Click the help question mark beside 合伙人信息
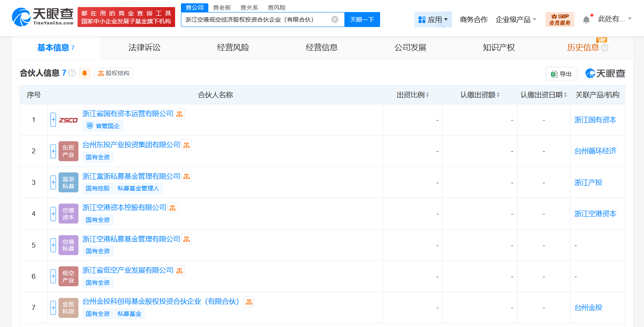 [72, 73]
